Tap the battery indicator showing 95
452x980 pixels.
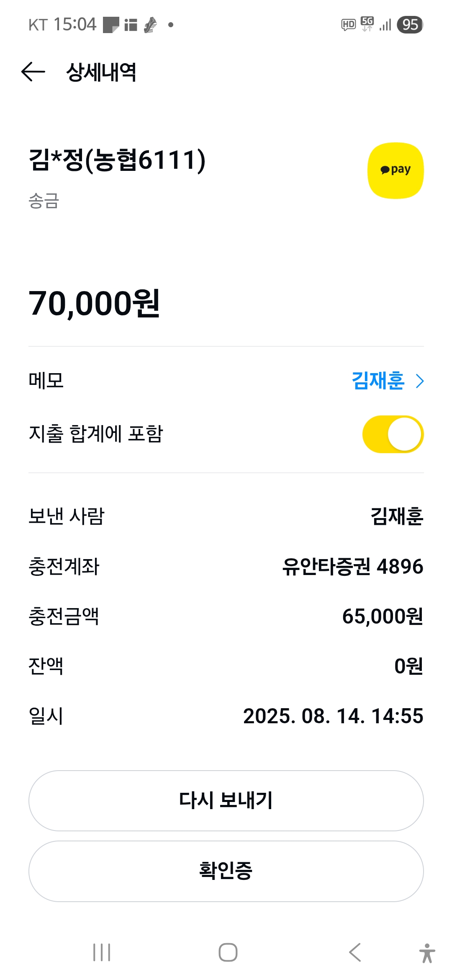(x=410, y=25)
